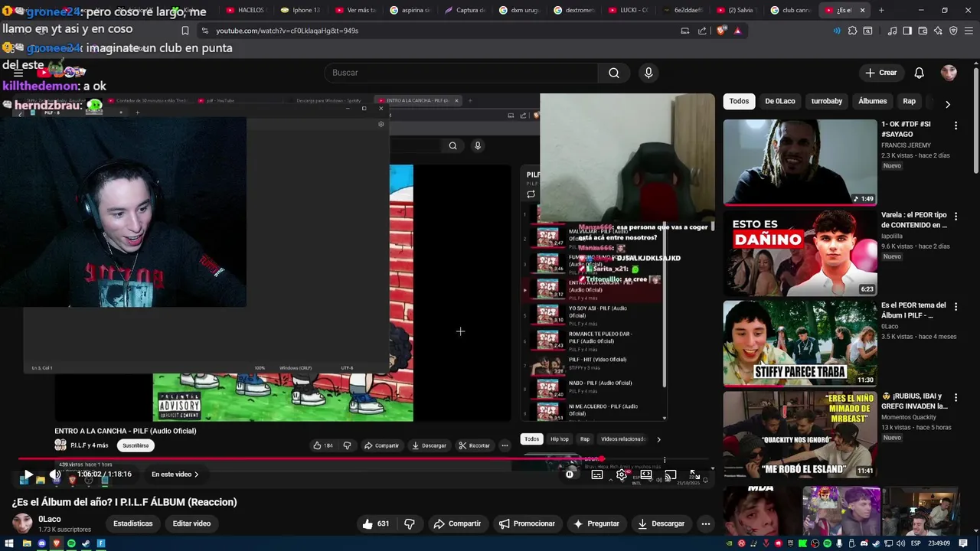
Task: Select the "De 0Laco" filter chip
Action: (x=780, y=101)
